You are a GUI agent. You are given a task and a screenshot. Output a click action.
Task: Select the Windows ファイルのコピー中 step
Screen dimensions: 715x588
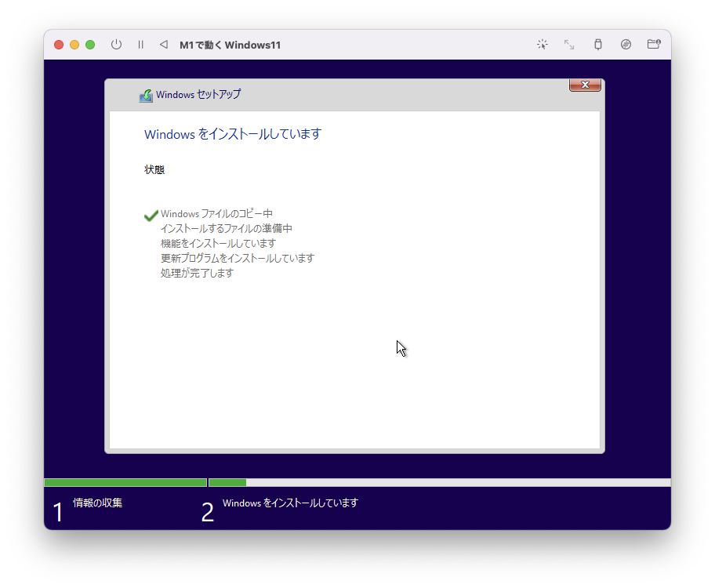pos(216,213)
